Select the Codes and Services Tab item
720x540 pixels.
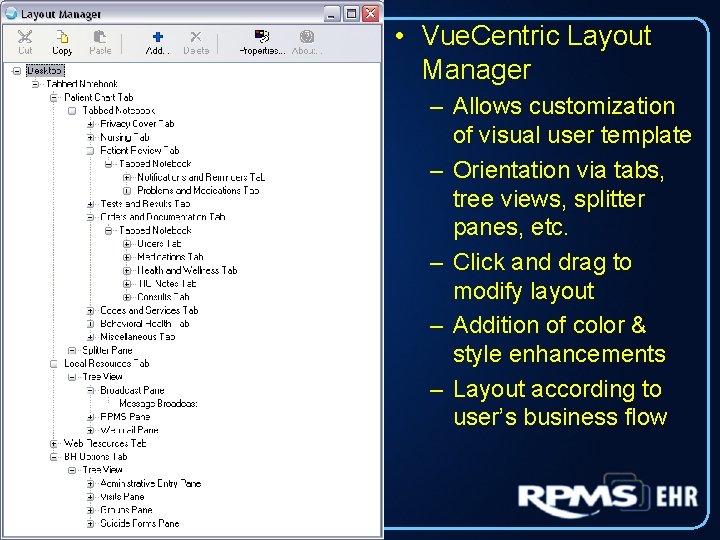149,310
